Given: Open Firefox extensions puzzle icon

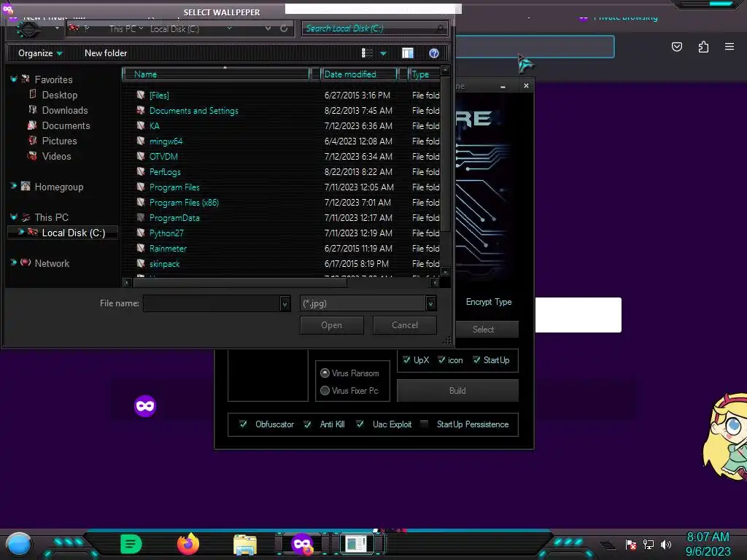Looking at the screenshot, I should coord(703,47).
